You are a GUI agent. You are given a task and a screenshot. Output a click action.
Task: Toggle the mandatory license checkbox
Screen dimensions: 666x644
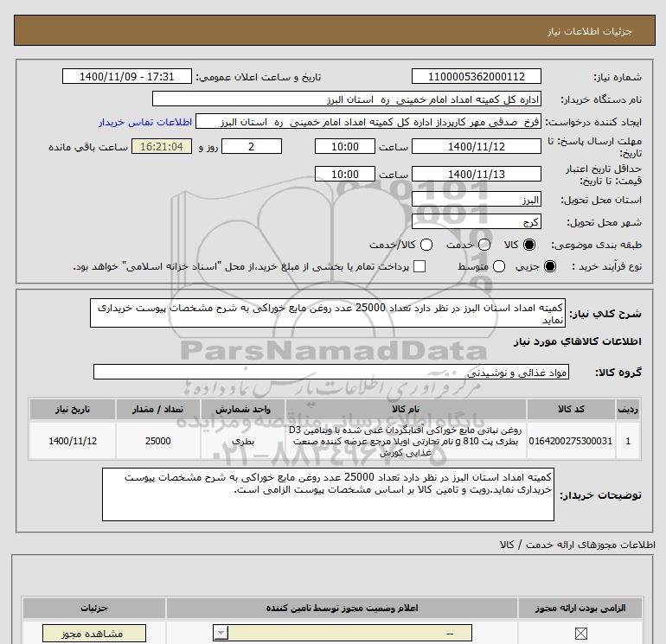click(x=580, y=634)
